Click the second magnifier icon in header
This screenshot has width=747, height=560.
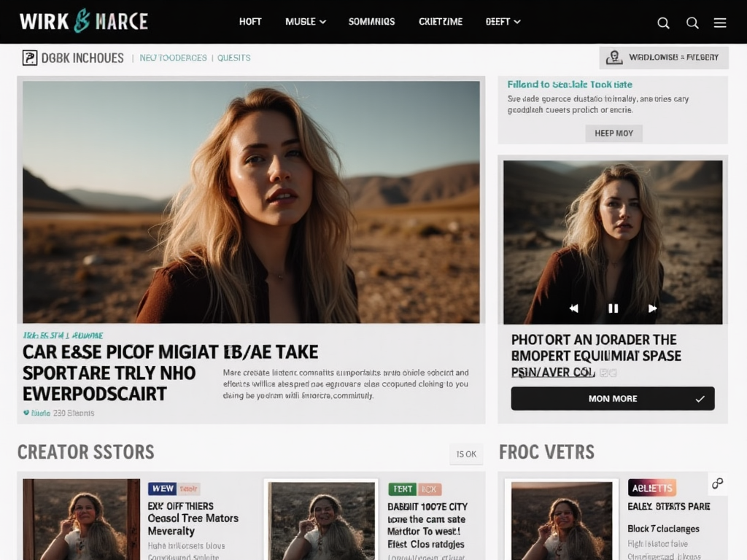tap(692, 23)
